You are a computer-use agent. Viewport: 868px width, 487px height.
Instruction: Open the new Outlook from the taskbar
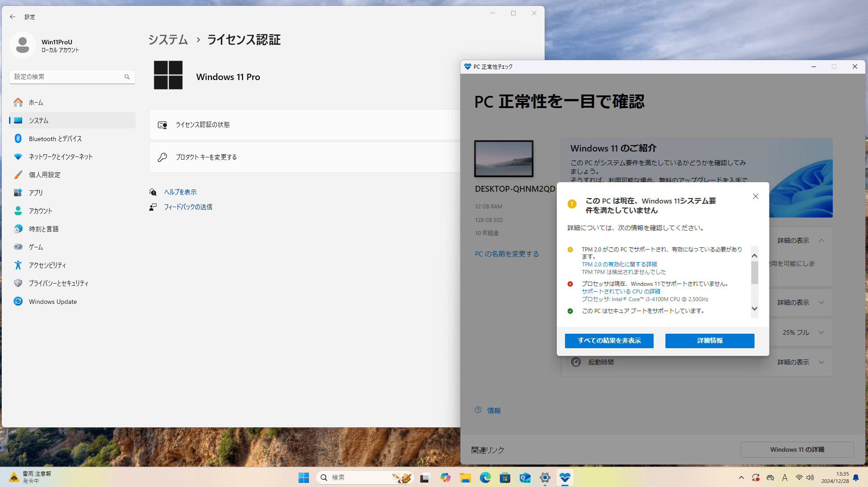[525, 478]
